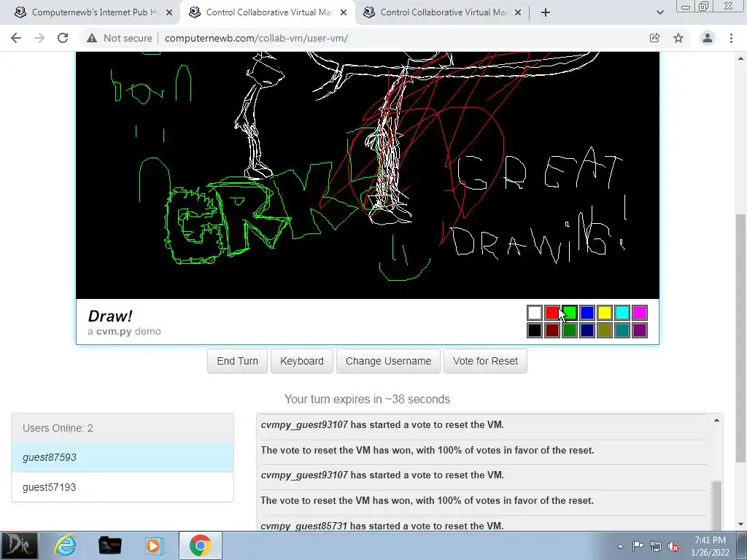
Task: Close the Computernewb's Internet Pub tab
Action: point(169,12)
